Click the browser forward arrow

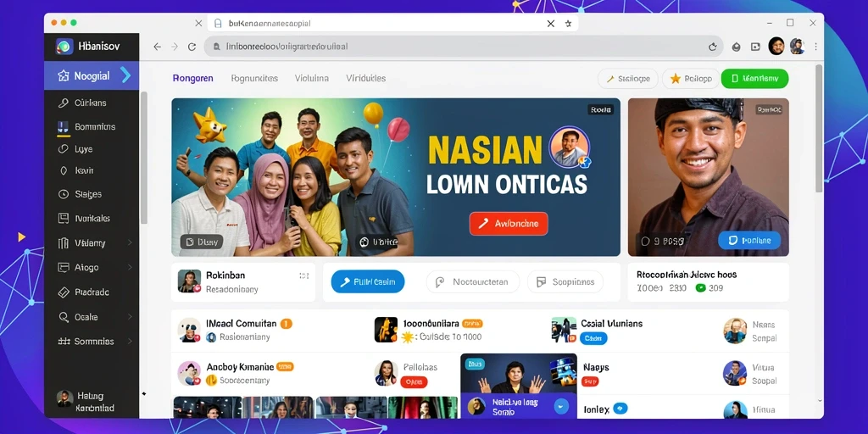point(175,47)
